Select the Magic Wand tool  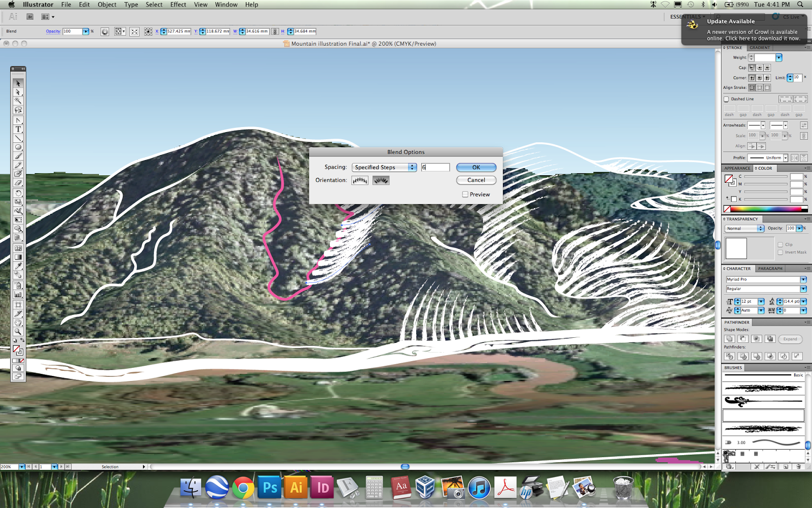click(18, 101)
